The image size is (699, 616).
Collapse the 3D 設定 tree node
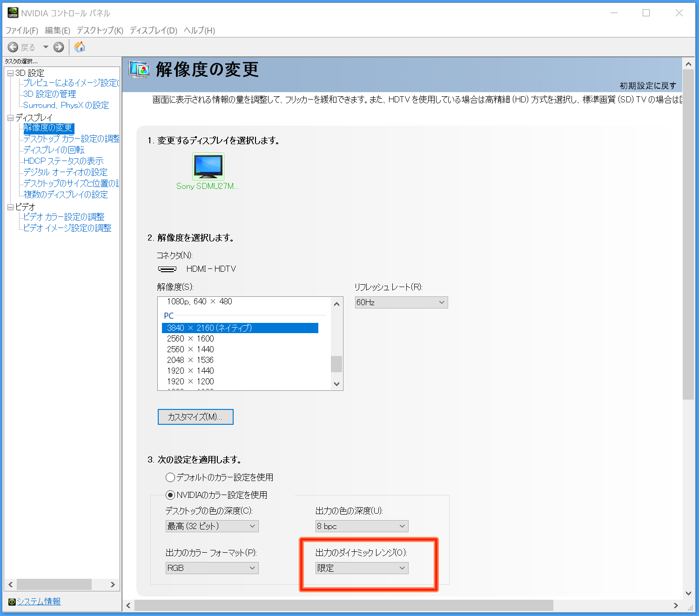tap(11, 74)
